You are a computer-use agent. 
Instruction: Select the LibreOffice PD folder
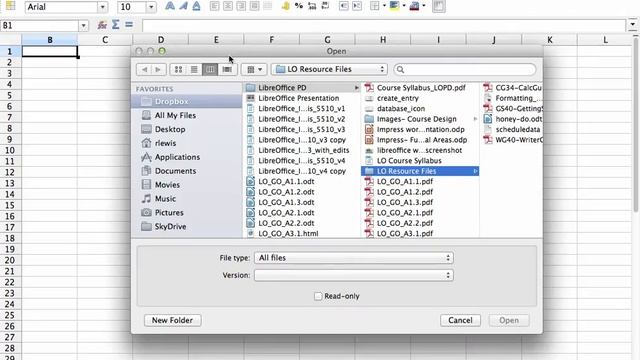302,88
